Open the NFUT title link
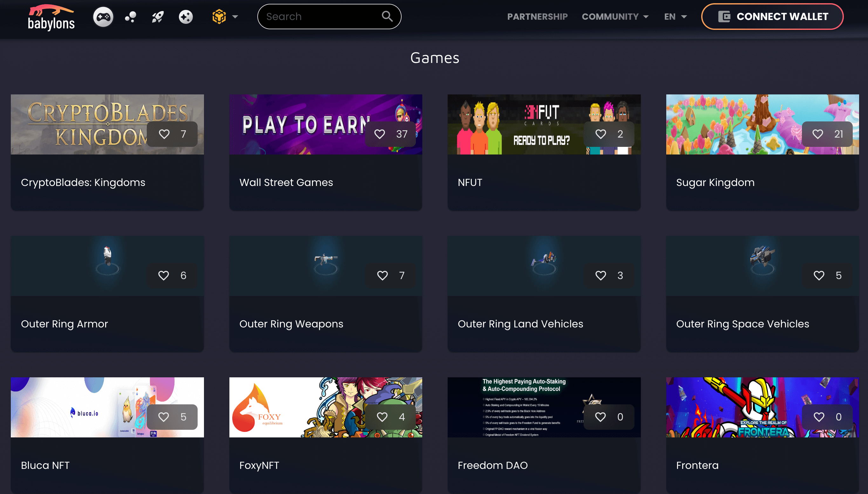The image size is (868, 494). tap(470, 182)
